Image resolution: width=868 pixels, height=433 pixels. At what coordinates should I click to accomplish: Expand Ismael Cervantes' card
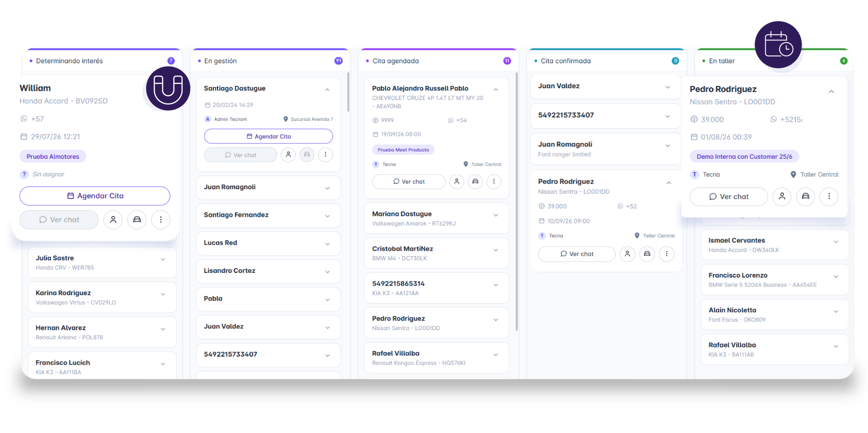click(x=836, y=242)
